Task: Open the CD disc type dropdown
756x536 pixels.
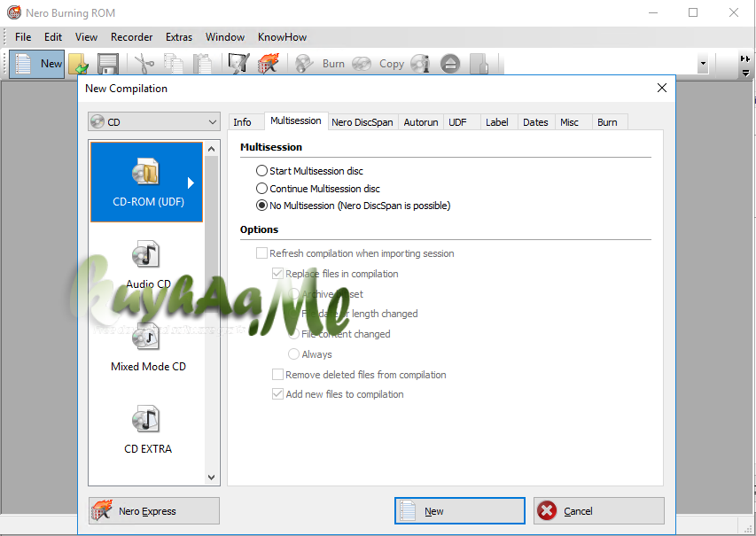Action: [154, 122]
